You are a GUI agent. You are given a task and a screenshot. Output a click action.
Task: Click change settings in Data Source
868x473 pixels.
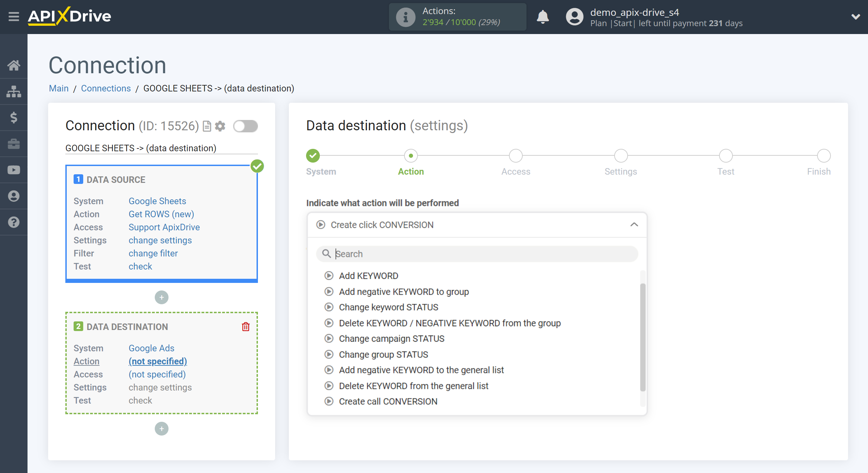point(160,240)
